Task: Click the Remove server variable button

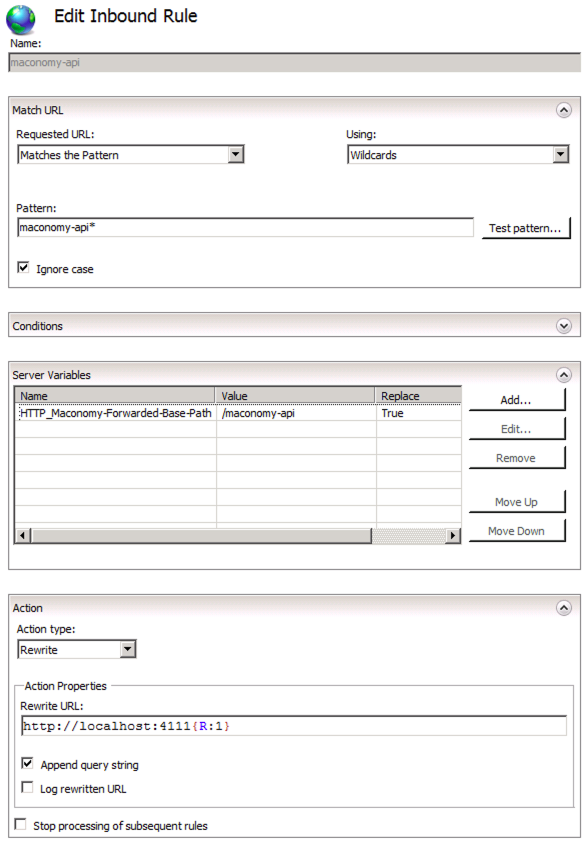Action: pyautogui.click(x=517, y=458)
